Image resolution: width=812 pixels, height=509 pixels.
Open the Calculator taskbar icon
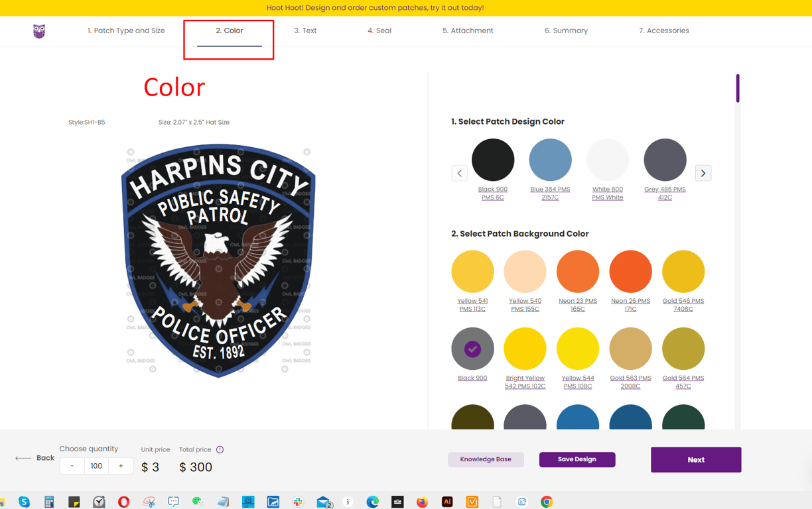tap(49, 502)
